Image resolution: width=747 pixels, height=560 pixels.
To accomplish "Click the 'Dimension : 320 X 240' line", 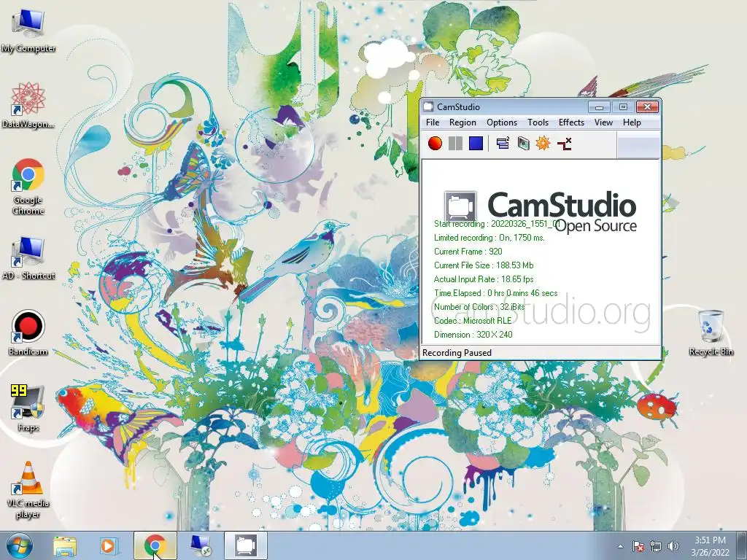I will tap(473, 334).
